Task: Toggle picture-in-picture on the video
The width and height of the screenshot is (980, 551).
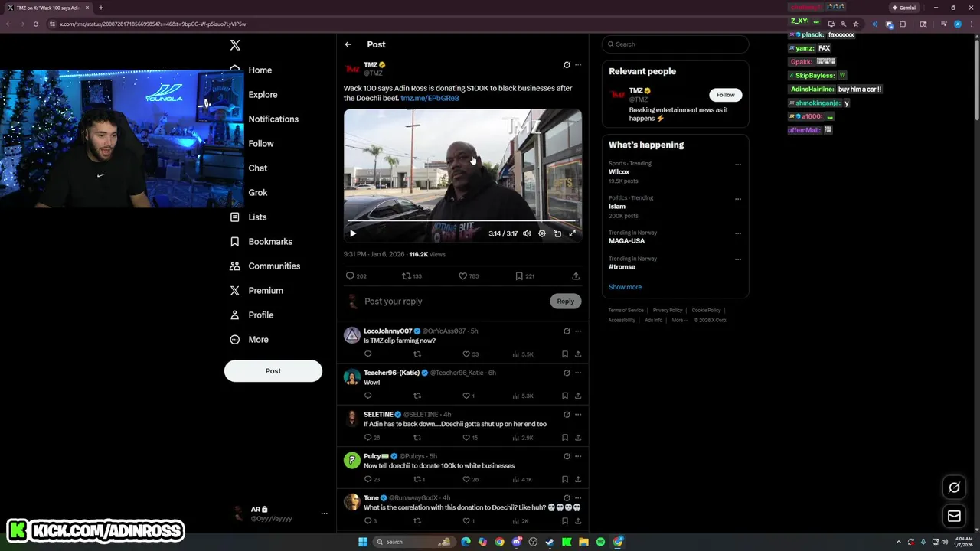Action: pos(557,233)
